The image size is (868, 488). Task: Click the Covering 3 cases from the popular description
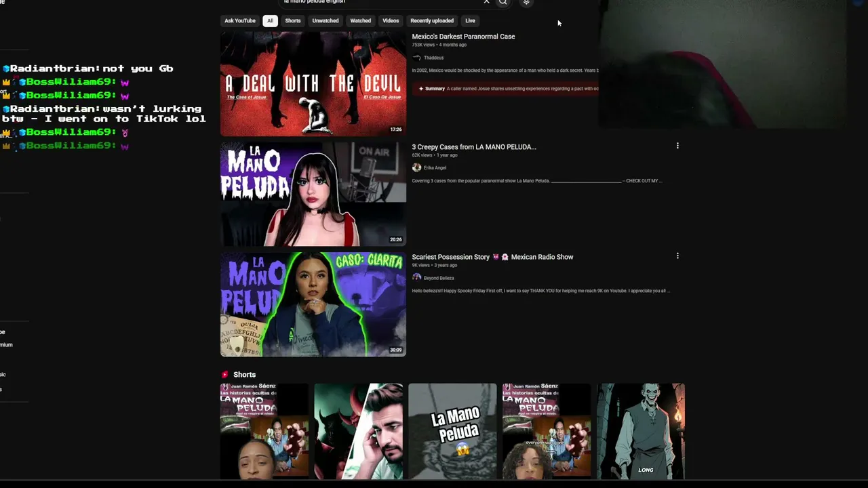pyautogui.click(x=537, y=181)
